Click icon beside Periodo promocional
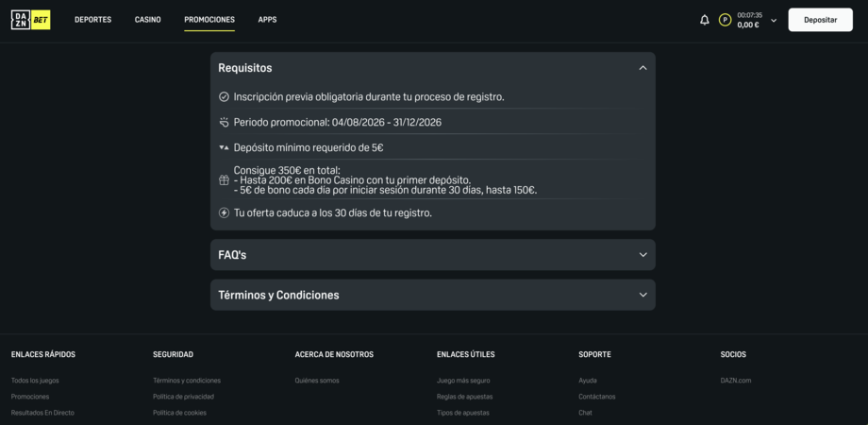Image resolution: width=868 pixels, height=425 pixels. pyautogui.click(x=224, y=123)
